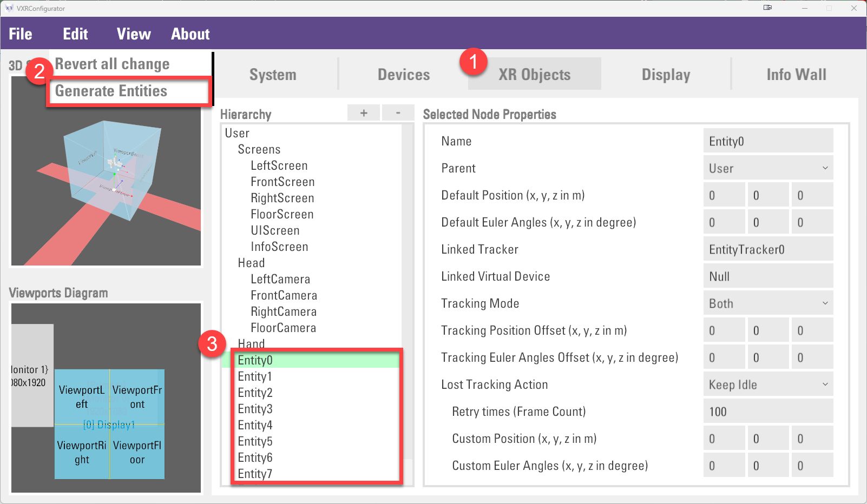Viewport: 867px width, 504px height.
Task: Open the Lost Tracking Action dropdown
Action: pyautogui.click(x=767, y=384)
